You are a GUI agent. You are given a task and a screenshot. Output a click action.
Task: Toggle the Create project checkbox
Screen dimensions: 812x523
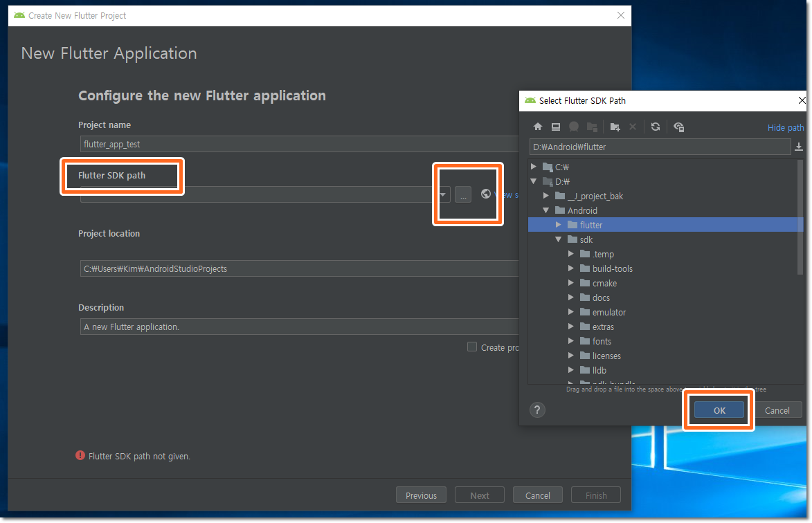[x=472, y=347]
